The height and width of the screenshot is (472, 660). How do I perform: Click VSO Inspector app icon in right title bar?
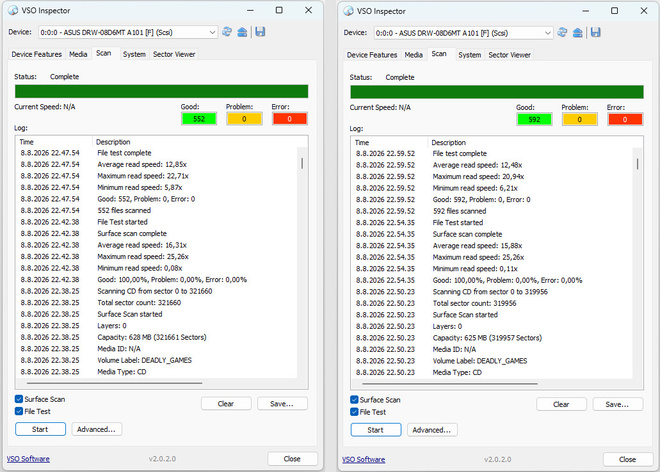click(349, 11)
